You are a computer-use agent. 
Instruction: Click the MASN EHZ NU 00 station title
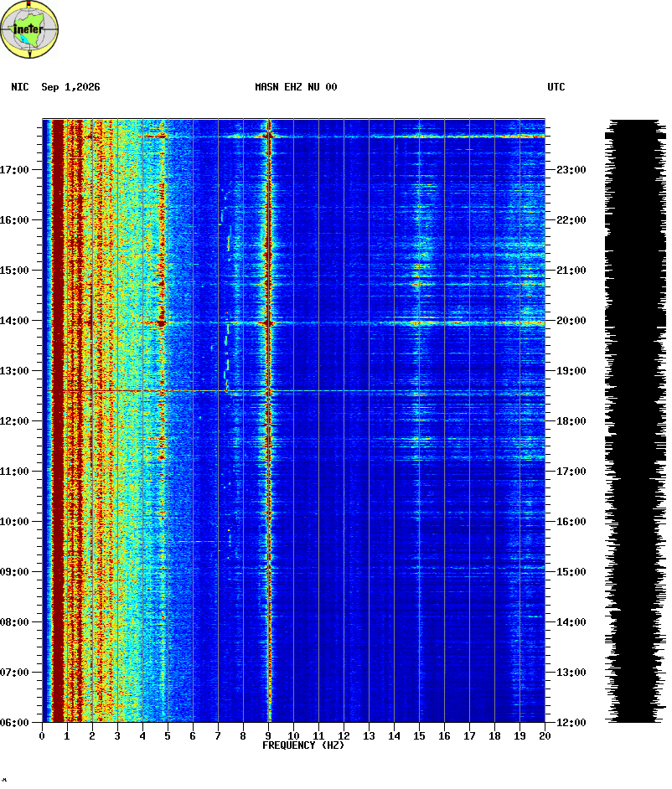coord(296,87)
